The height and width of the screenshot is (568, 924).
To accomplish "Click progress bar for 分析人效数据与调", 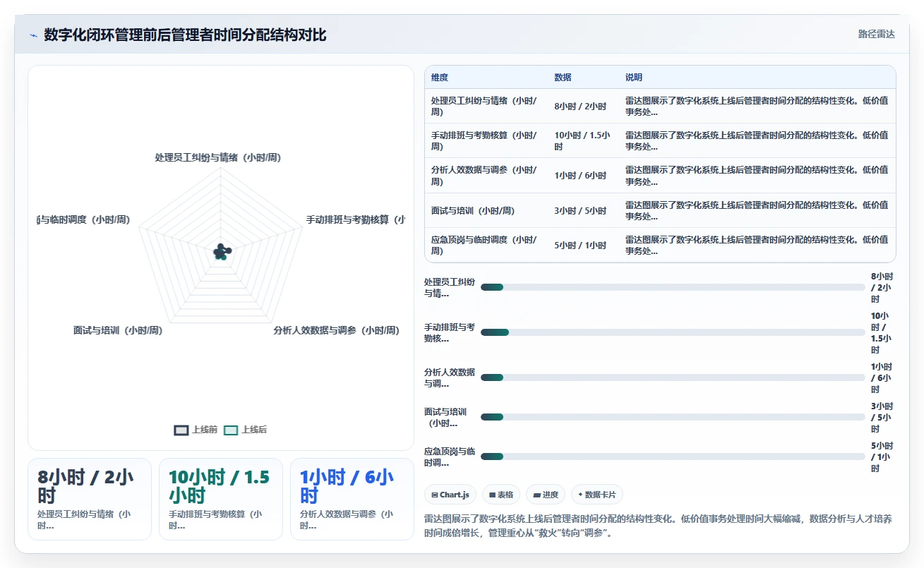I will pyautogui.click(x=673, y=377).
